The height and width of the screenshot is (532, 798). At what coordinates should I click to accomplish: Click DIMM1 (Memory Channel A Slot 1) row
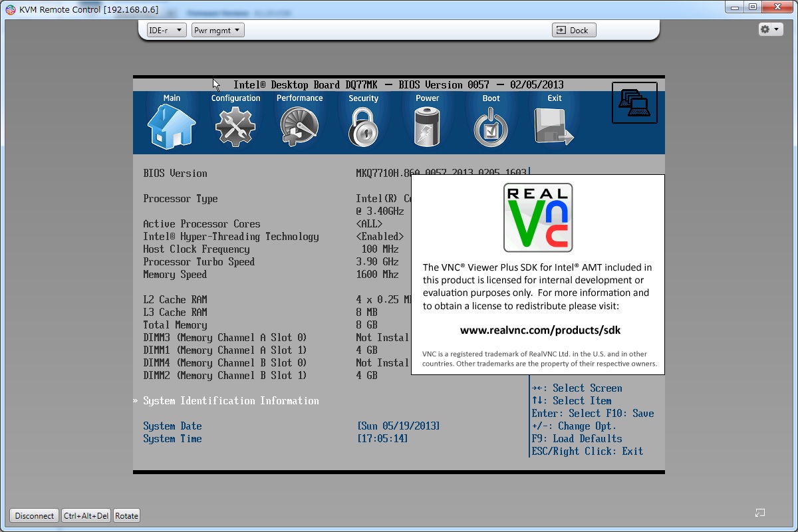[x=225, y=350]
